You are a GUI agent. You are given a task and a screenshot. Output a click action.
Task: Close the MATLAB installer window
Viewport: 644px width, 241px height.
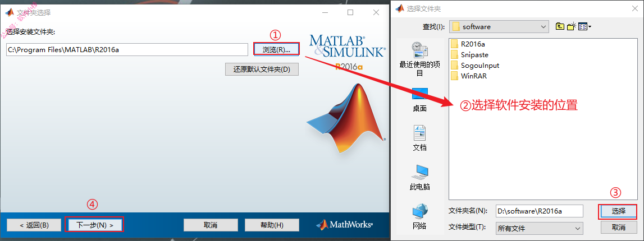click(376, 12)
